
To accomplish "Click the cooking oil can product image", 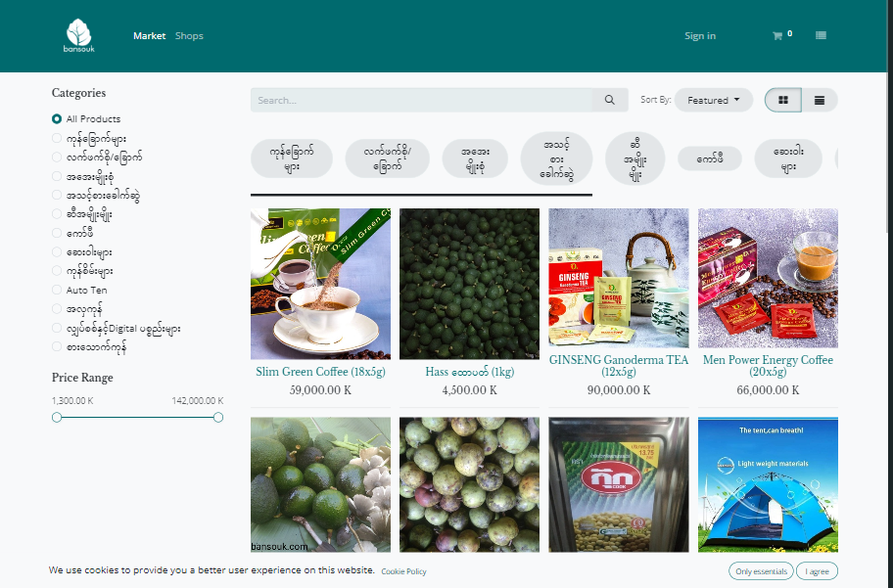I will (x=619, y=485).
